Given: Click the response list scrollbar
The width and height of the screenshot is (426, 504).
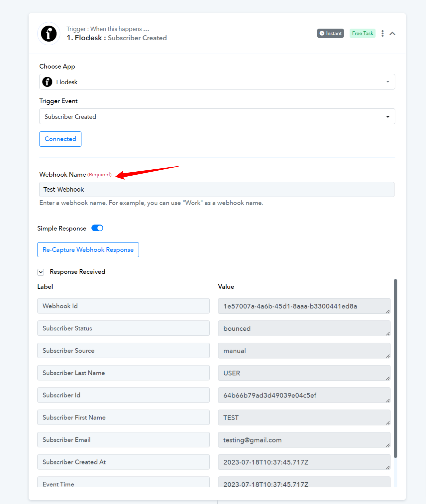Looking at the screenshot, I should tap(395, 369).
